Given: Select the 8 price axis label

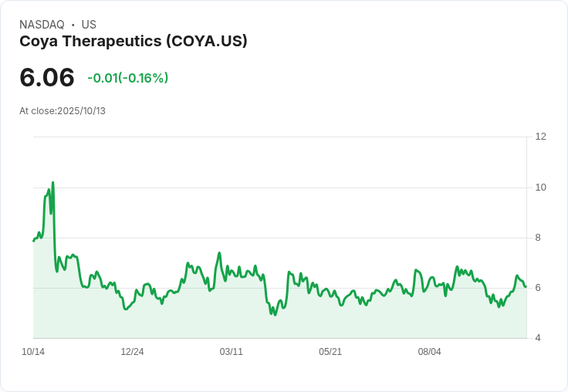Looking at the screenshot, I should [538, 238].
